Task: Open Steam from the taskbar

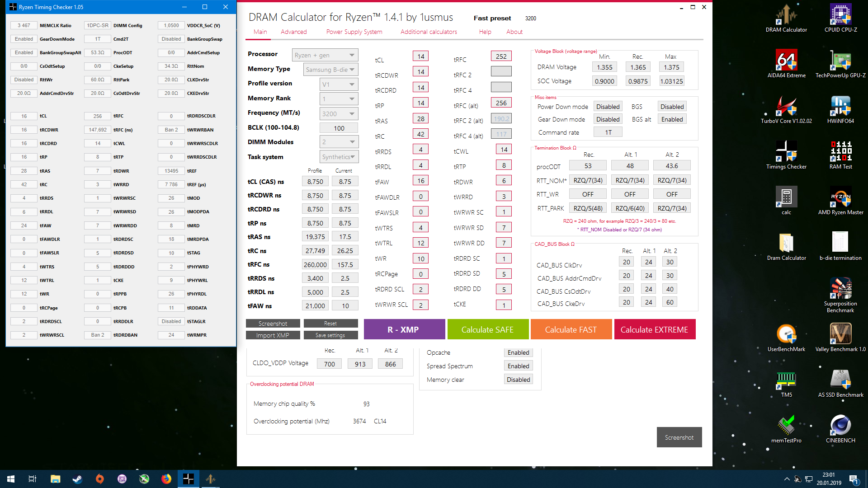Action: pos(77,479)
